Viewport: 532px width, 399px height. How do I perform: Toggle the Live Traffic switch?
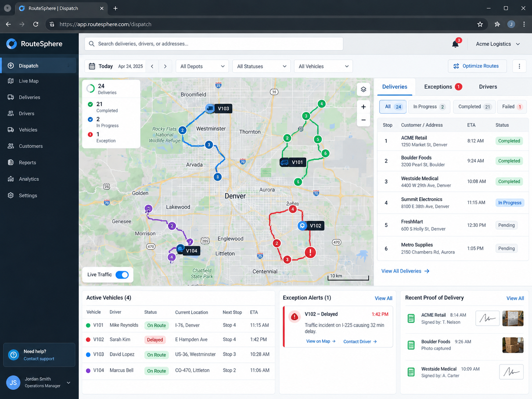(x=122, y=275)
